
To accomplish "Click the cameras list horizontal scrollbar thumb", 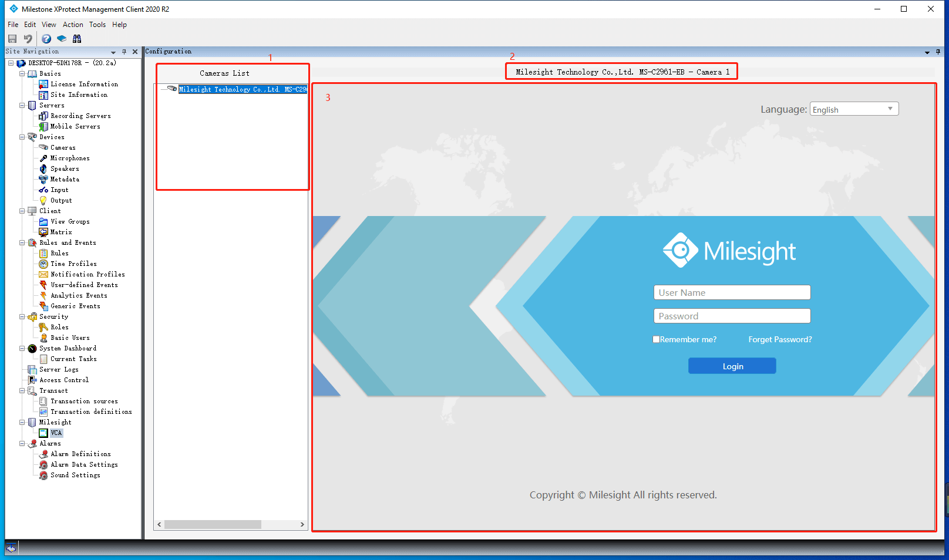I will click(213, 524).
